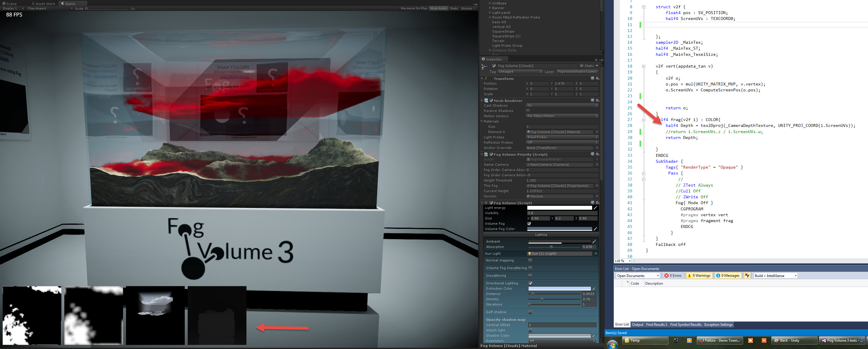Click the 0 Warnings filter button
The image size is (868, 349).
click(x=699, y=276)
